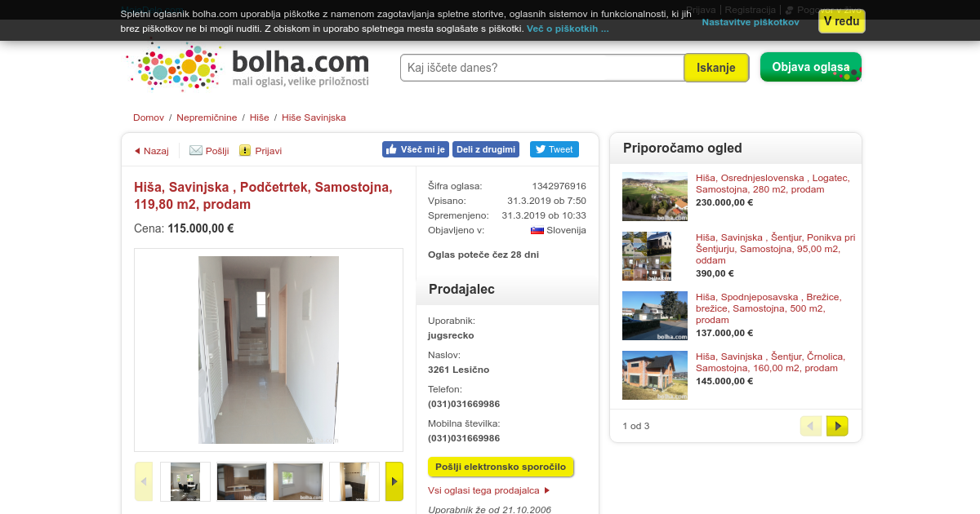980x514 pixels.
Task: Open Hiše Savinjska breadcrumb
Action: click(314, 117)
